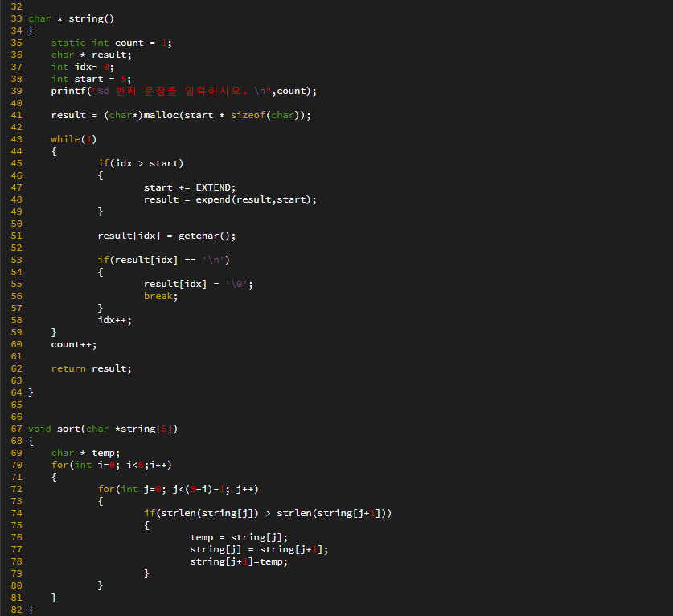Click 'string[j] = string[j+1];' assignment

(259, 549)
